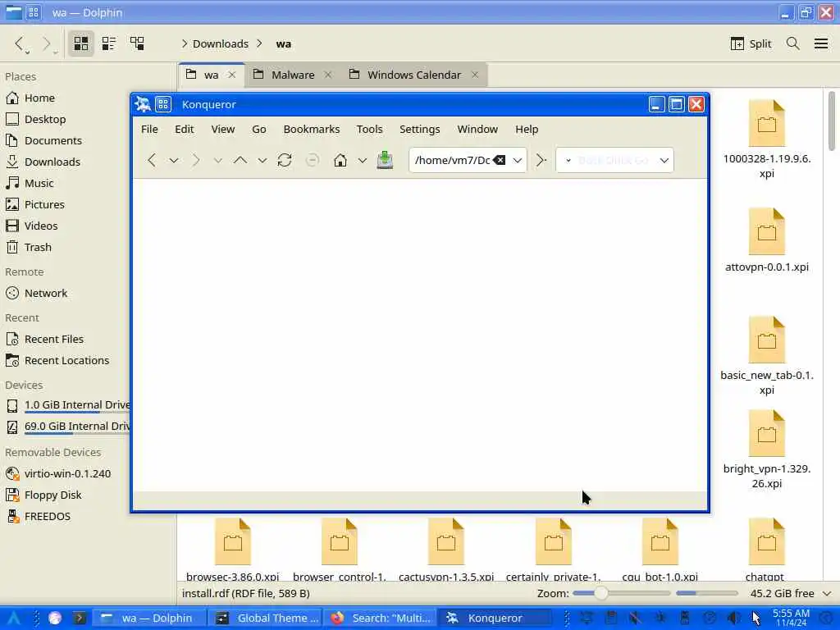Go to Konqueror's home page icon
This screenshot has width=840, height=630.
340,160
